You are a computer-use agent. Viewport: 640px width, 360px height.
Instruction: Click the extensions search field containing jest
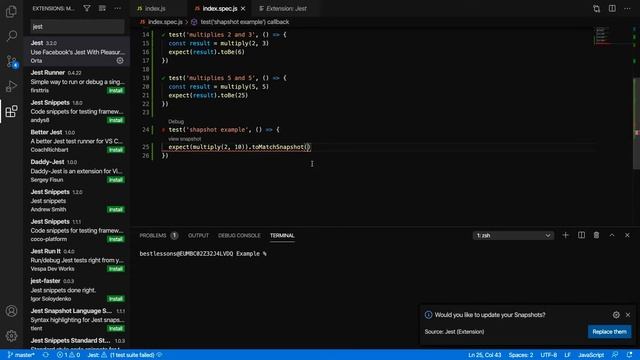pos(78,27)
